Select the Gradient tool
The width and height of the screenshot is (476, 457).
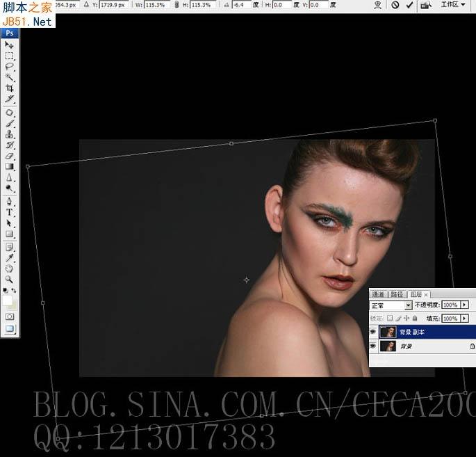click(x=9, y=166)
